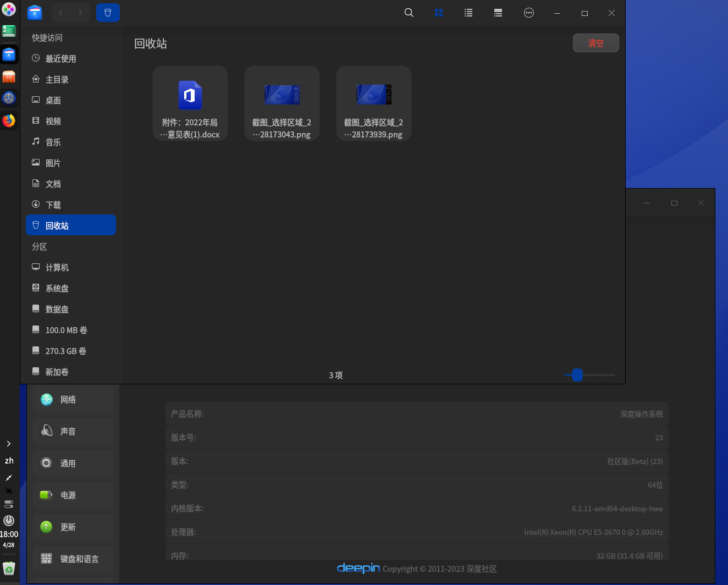Select the pinned trash tab icon near back arrows
Screen dimensions: 728x585
[108, 12]
